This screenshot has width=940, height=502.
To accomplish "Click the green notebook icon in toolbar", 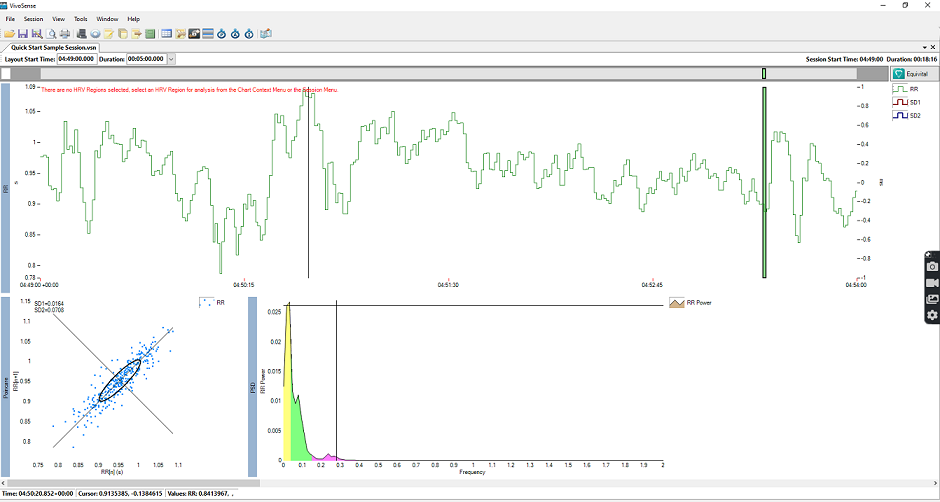I will point(150,34).
